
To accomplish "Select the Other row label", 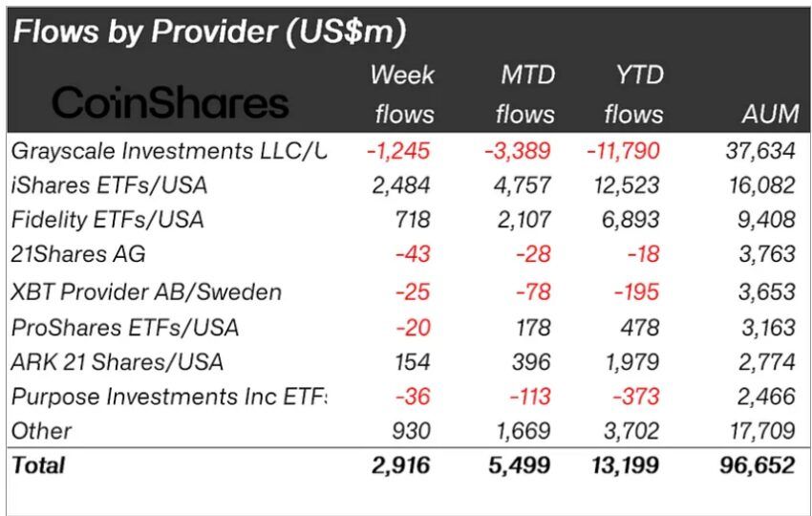I will tap(41, 431).
